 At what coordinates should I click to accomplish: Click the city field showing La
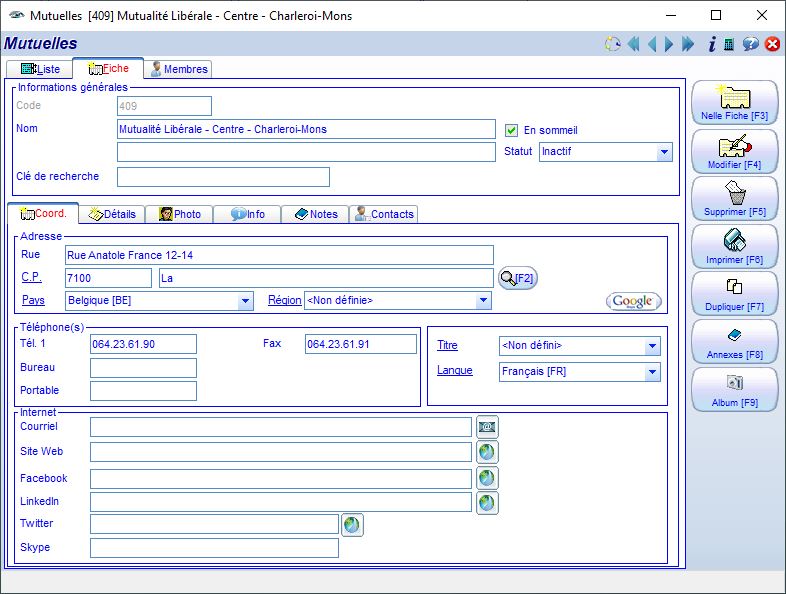pos(326,278)
